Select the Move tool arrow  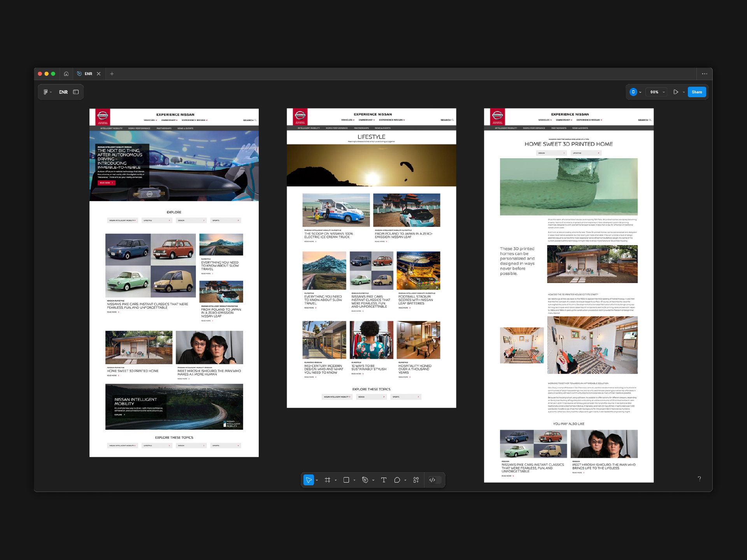[309, 480]
